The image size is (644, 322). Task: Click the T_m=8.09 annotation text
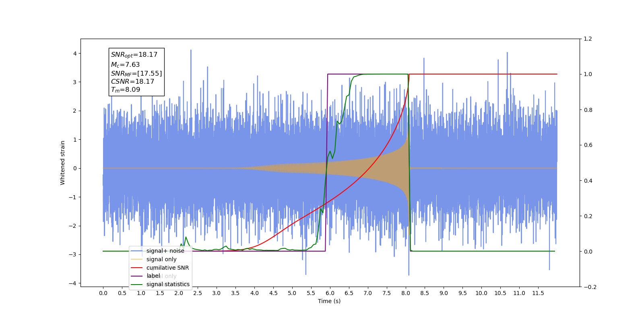click(126, 90)
